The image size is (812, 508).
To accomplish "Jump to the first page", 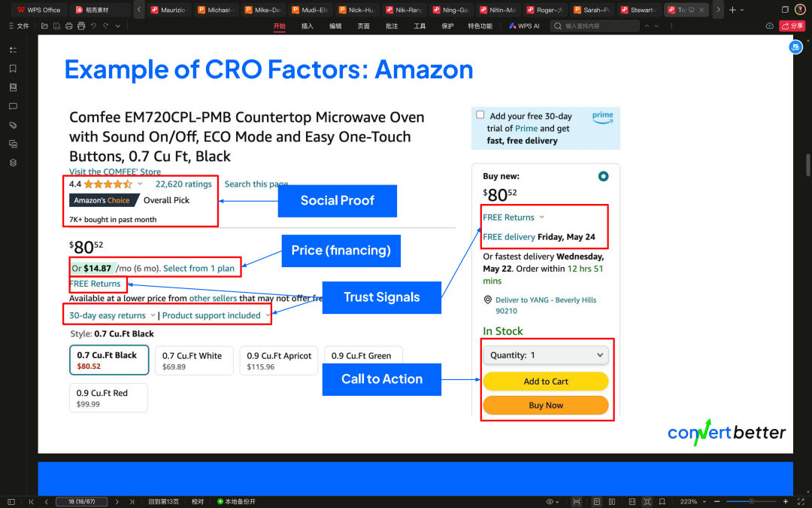I will 31,502.
